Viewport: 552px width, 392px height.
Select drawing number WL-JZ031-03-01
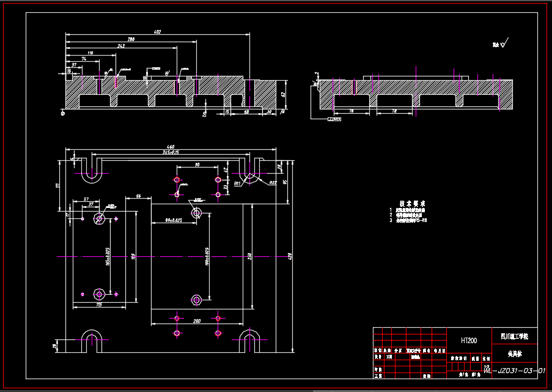(514, 371)
